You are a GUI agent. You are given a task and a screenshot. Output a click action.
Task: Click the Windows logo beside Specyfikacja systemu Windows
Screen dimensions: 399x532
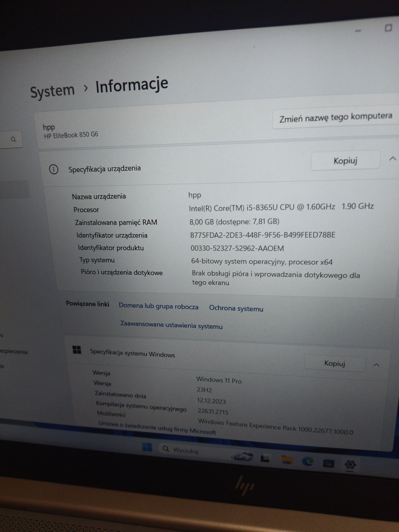(x=77, y=350)
